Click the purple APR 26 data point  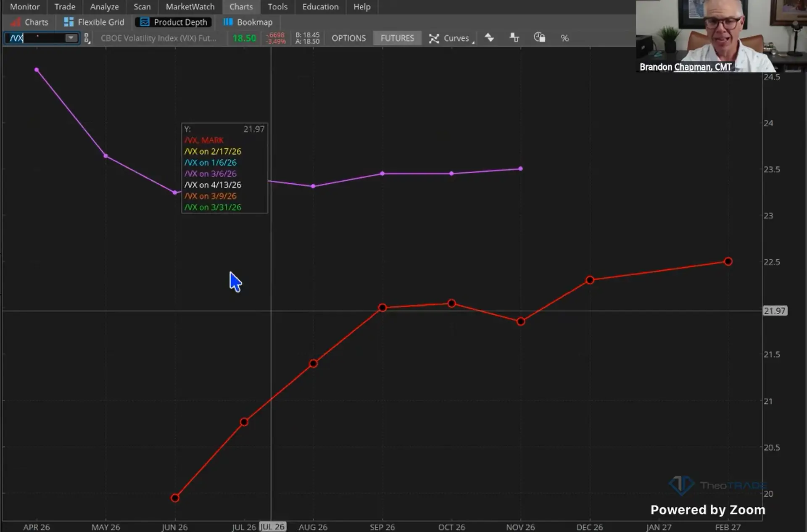click(37, 70)
